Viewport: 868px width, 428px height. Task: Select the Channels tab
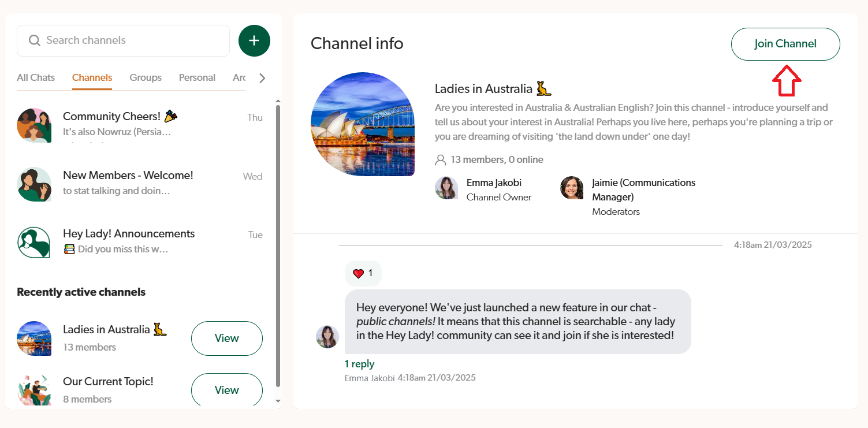click(92, 78)
